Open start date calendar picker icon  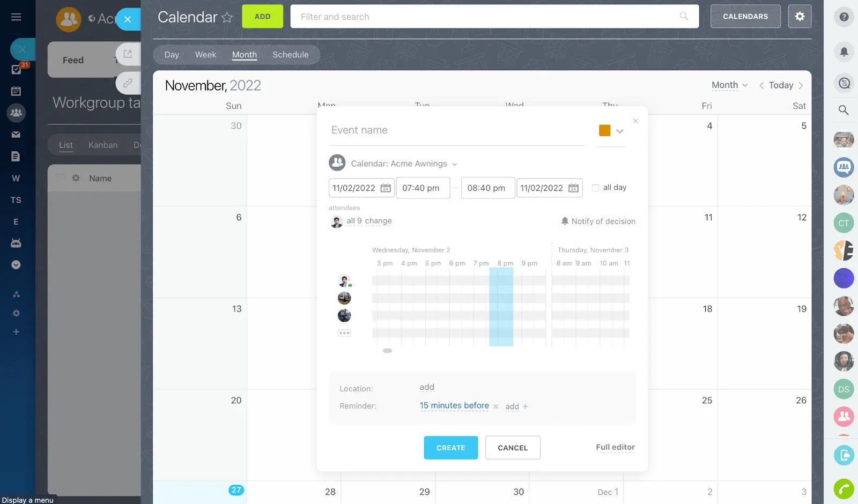[x=386, y=188]
